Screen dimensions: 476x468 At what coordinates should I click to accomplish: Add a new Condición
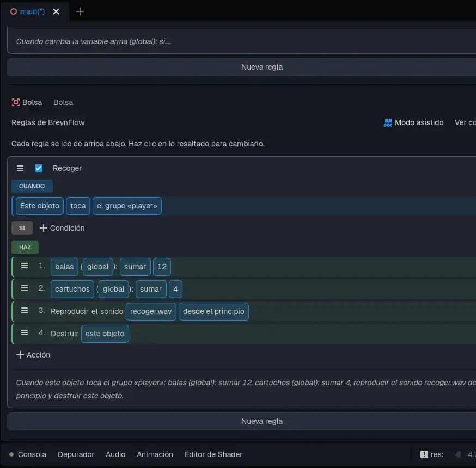pyautogui.click(x=62, y=228)
